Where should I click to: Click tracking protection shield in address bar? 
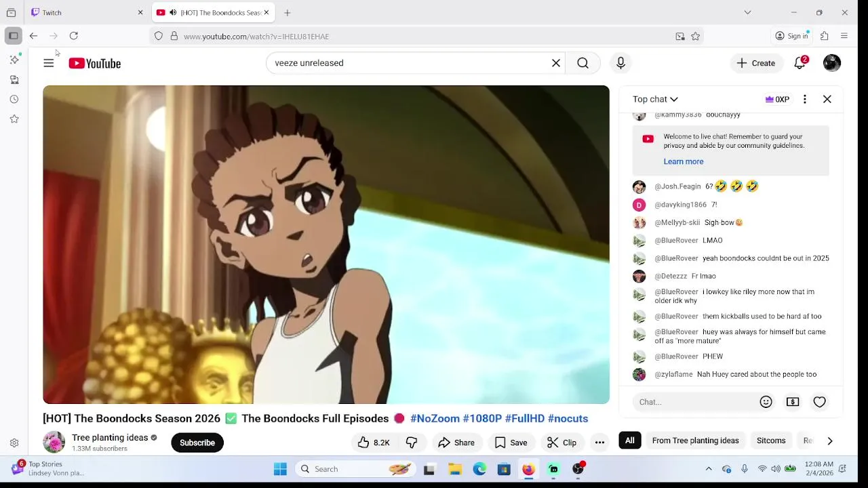159,37
